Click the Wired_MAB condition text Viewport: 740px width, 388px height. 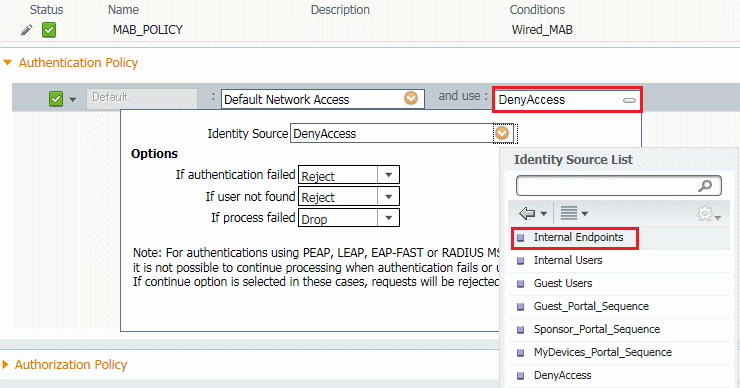(x=542, y=30)
